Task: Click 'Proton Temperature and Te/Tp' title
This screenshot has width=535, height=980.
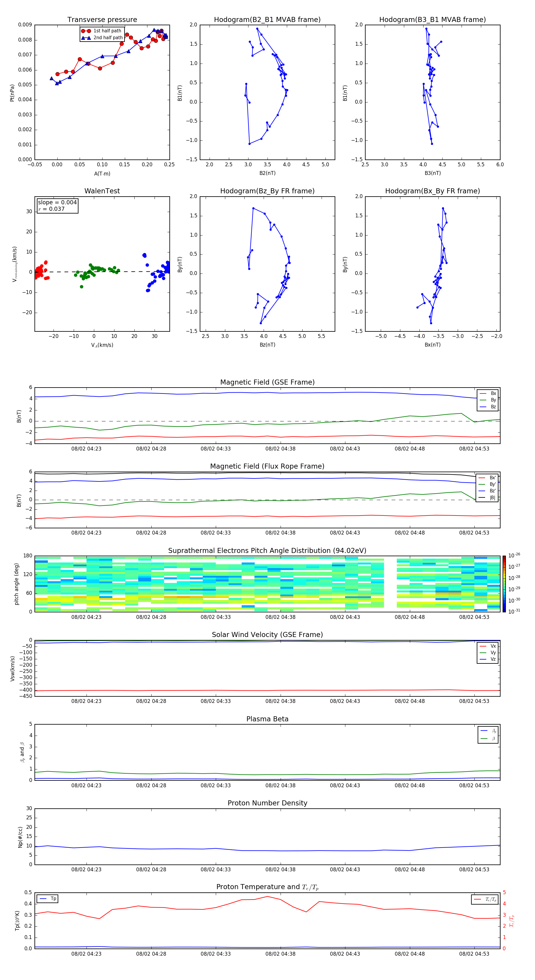Action: 267,887
